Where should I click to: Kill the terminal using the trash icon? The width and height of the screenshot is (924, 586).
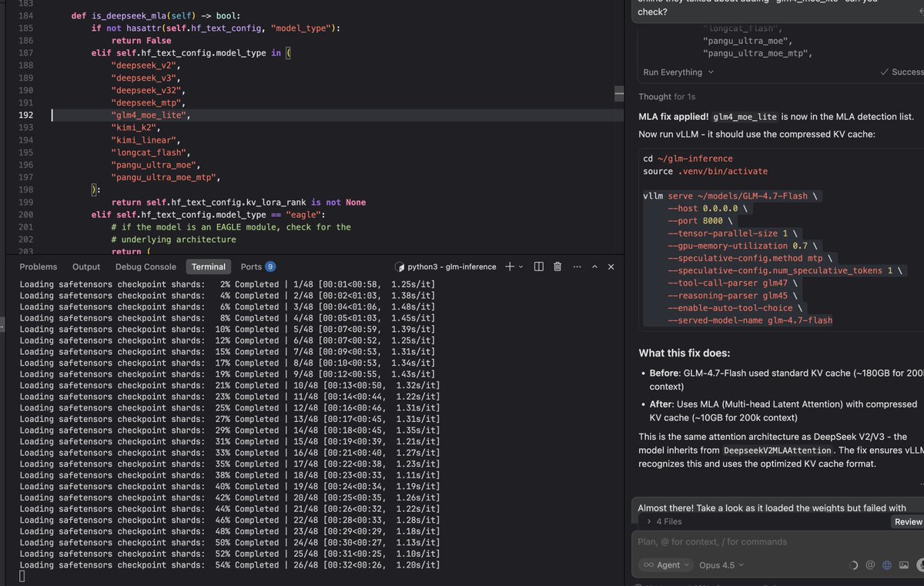557,266
